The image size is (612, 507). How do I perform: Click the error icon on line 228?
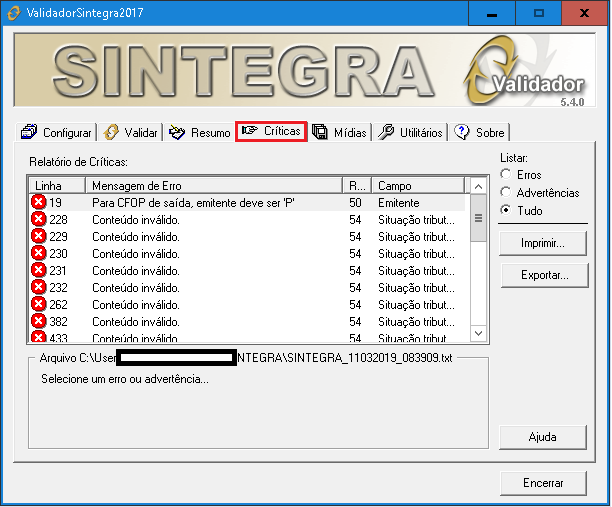point(39,219)
